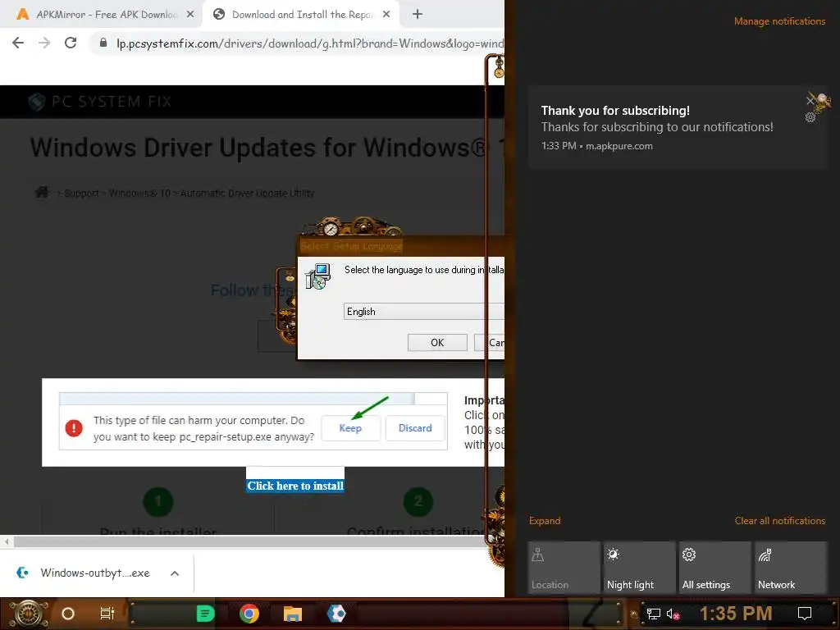
Task: Open the green notes app on taskbar
Action: [205, 614]
